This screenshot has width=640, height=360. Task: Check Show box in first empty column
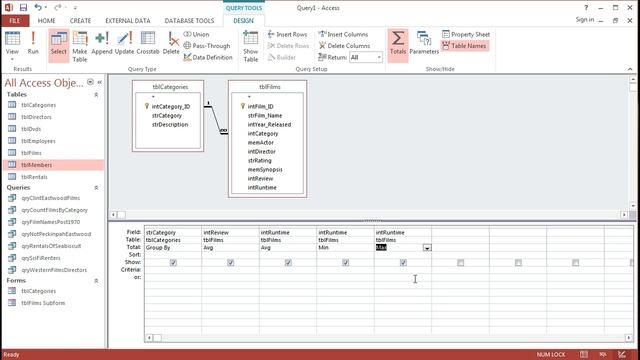tap(460, 263)
